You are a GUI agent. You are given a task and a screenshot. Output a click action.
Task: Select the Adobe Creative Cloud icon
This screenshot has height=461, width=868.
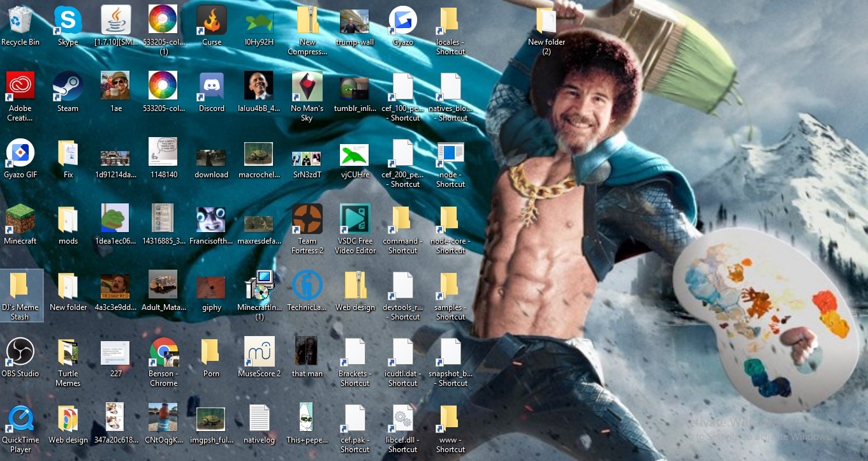click(x=20, y=87)
